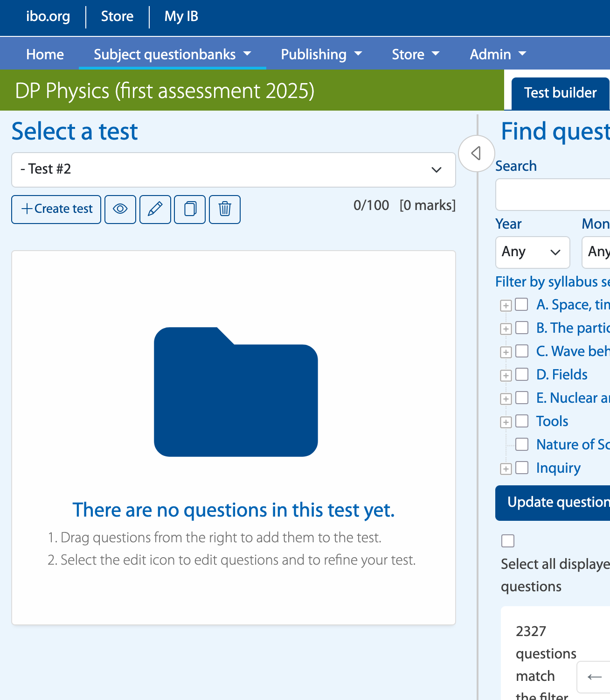Delete test using the trash icon
The width and height of the screenshot is (610, 700).
pos(225,209)
